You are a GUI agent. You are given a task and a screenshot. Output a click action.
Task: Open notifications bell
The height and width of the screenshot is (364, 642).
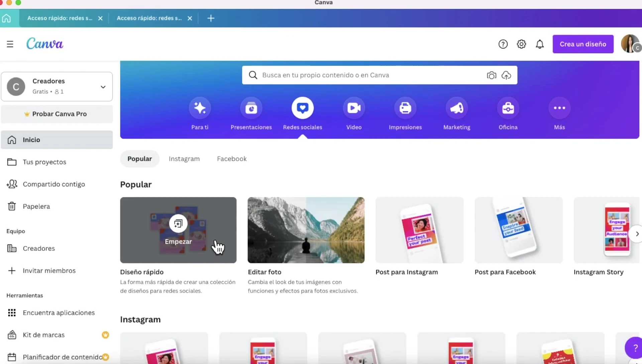point(540,44)
